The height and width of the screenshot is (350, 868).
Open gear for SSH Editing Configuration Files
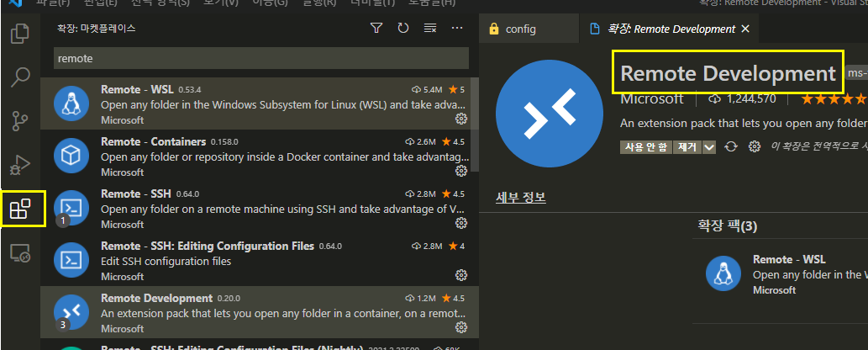[460, 275]
